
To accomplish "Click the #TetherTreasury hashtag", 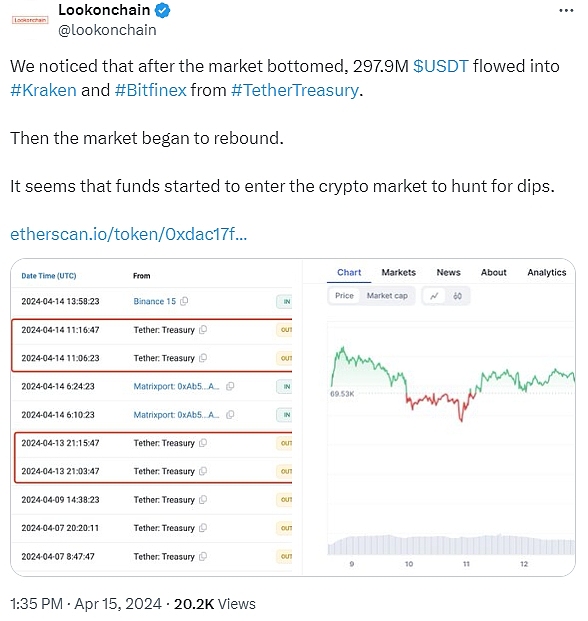I will pyautogui.click(x=295, y=90).
